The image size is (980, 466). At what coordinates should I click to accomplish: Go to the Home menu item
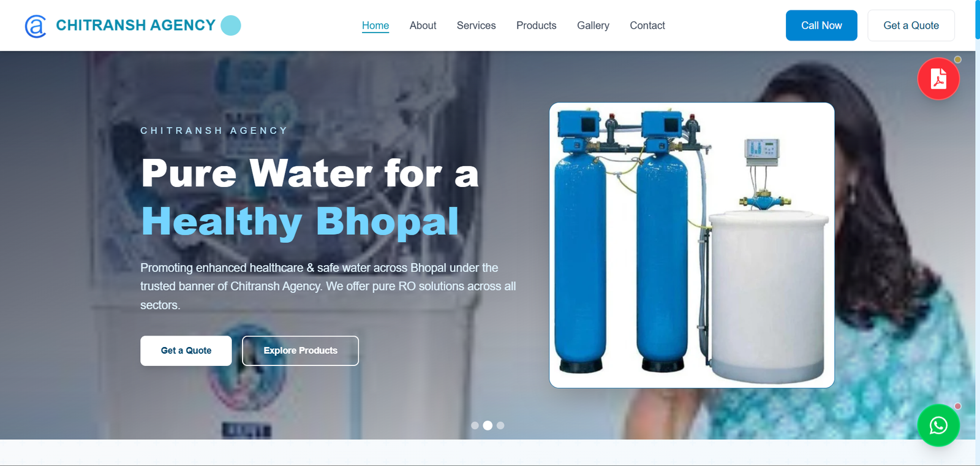click(x=375, y=26)
